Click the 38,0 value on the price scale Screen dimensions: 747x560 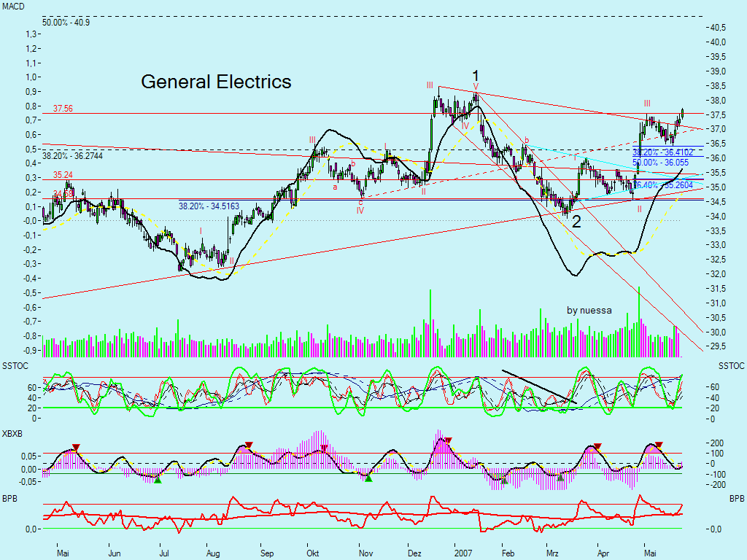(x=719, y=101)
